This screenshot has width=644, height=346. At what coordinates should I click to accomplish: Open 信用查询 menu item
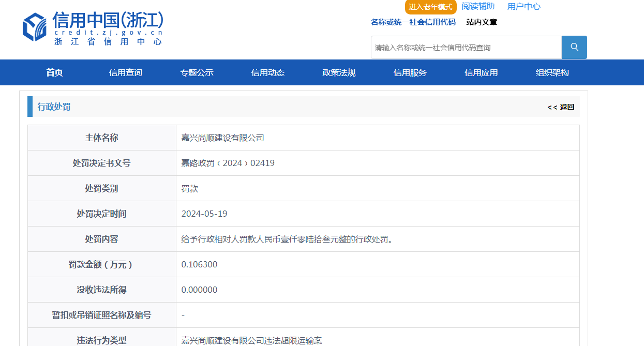tap(125, 72)
